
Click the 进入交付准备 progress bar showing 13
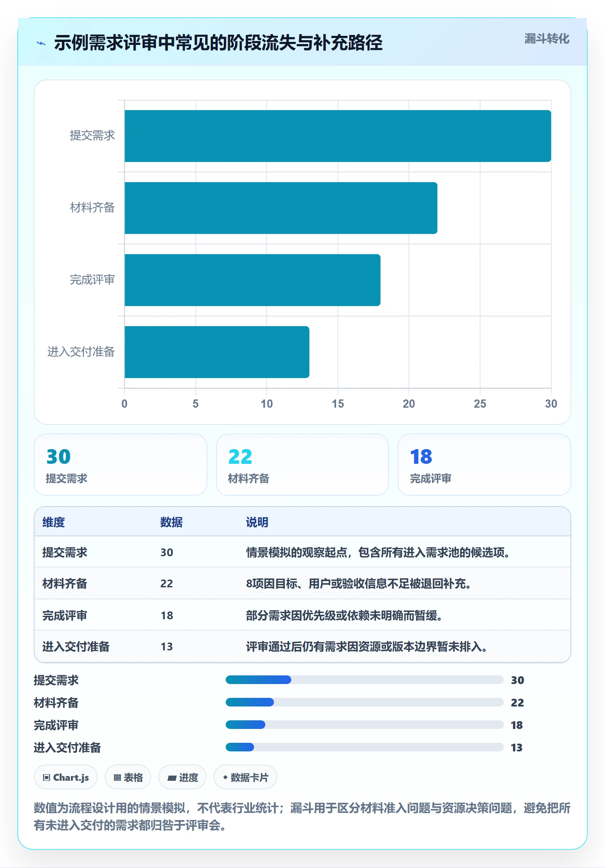tap(364, 747)
